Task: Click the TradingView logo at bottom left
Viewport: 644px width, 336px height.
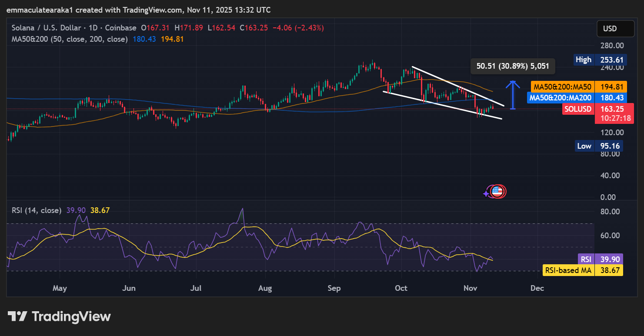Action: (x=59, y=316)
